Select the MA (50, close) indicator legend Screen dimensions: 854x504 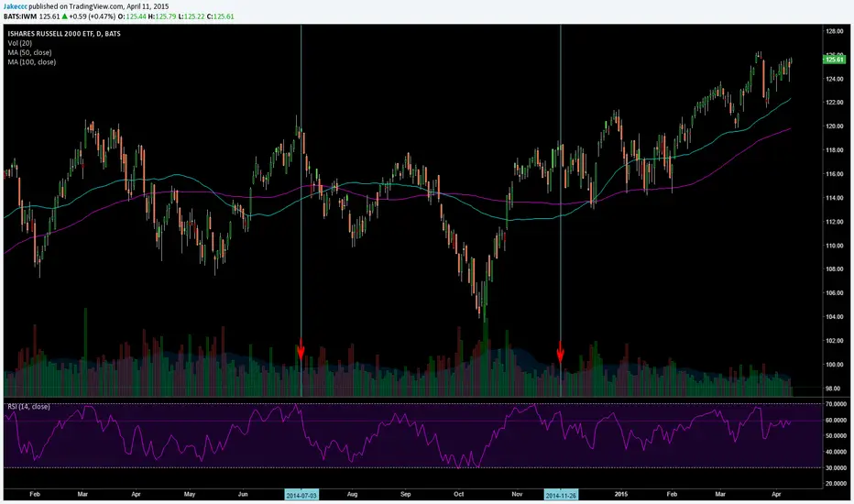click(29, 52)
